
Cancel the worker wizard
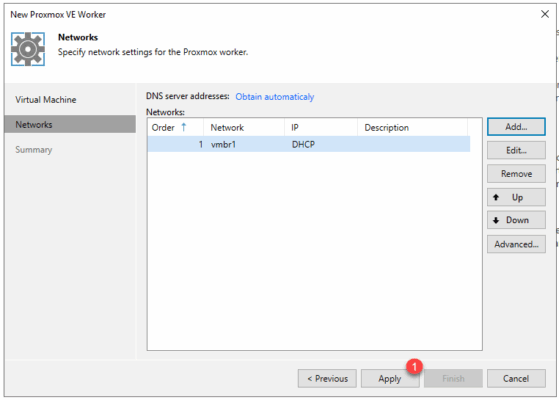click(x=516, y=378)
